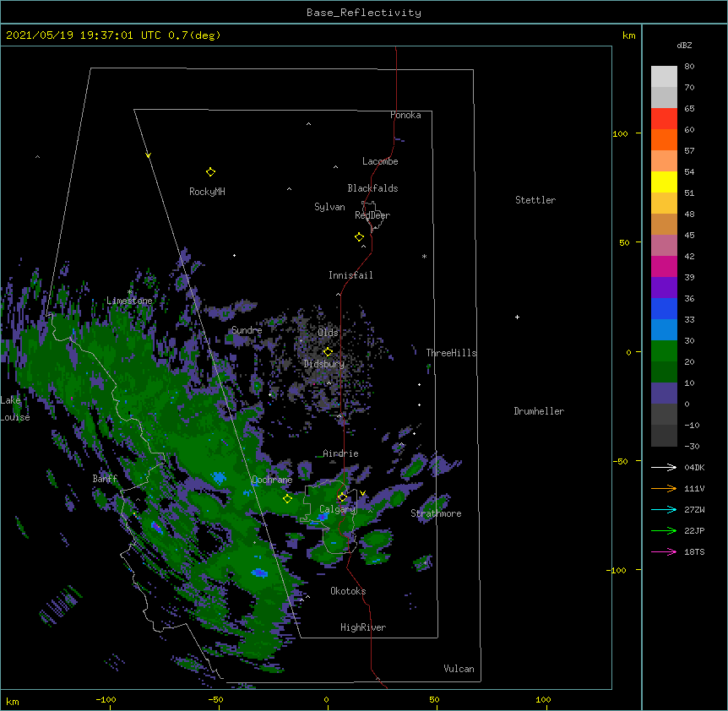This screenshot has width=728, height=711.
Task: Click the dBZ legend heading
Action: pyautogui.click(x=684, y=46)
